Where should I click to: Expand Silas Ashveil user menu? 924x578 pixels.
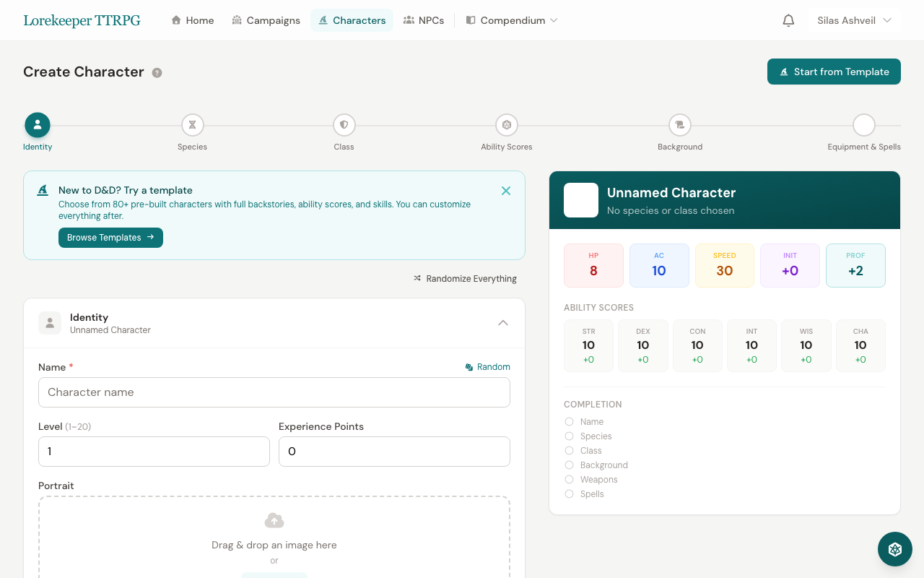(x=854, y=20)
